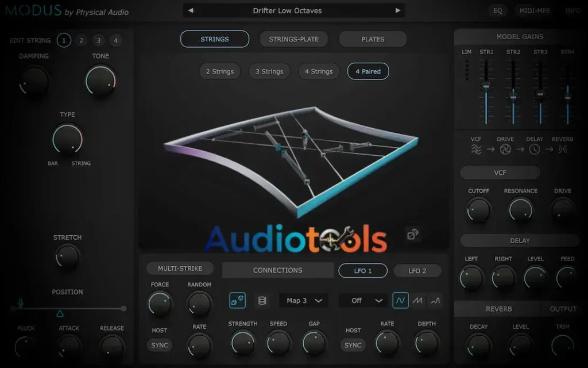588x368 pixels.
Task: Load the previous preset with left arrow
Action: 191,10
